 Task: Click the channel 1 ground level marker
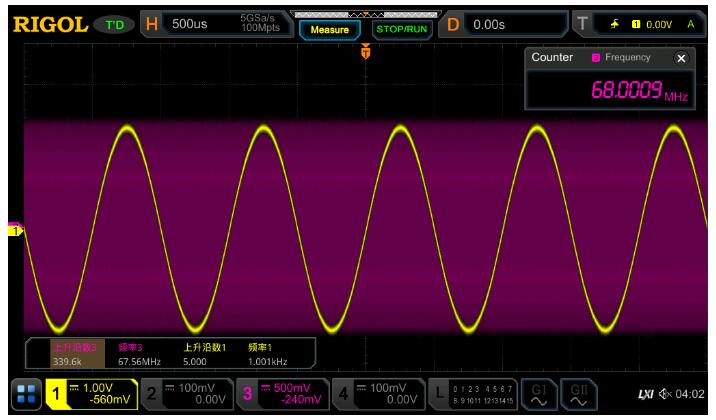[14, 231]
